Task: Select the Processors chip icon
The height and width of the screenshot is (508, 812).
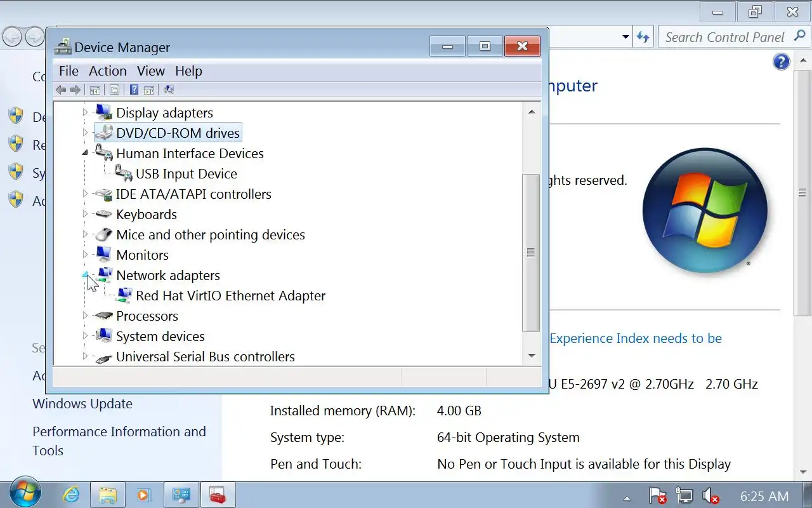Action: pyautogui.click(x=103, y=316)
